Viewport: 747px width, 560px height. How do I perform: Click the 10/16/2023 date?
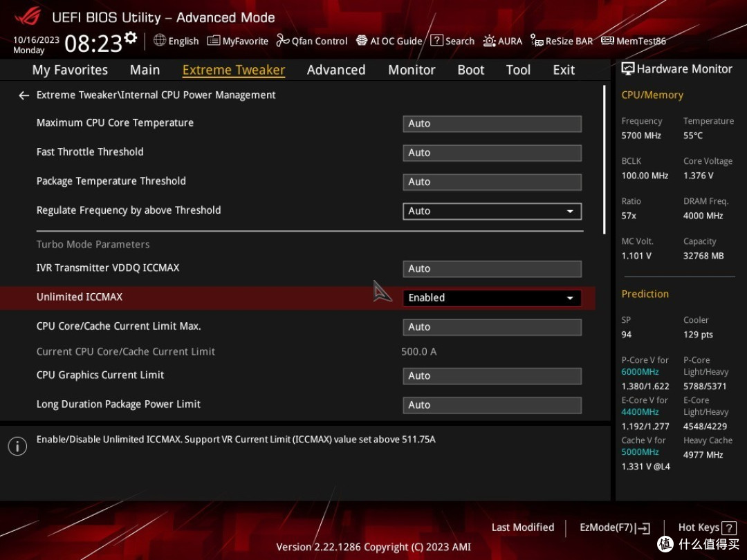[36, 40]
